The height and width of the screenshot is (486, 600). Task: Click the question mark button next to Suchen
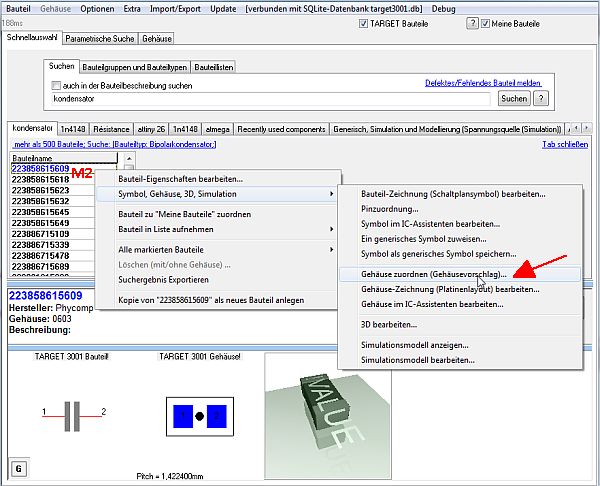(541, 99)
